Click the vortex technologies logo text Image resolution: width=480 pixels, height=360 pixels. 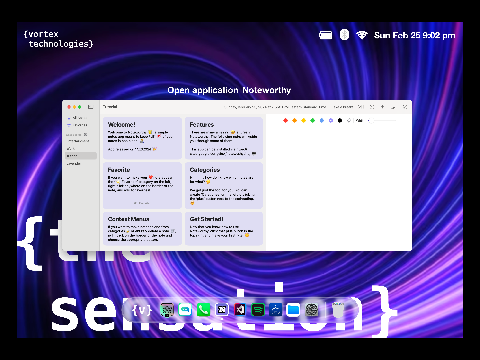[58, 39]
